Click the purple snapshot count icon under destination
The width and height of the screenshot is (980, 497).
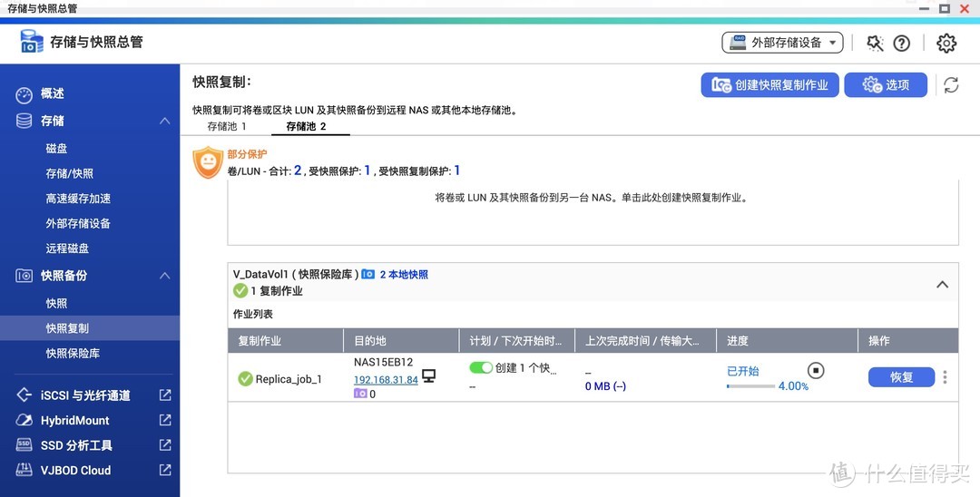[360, 394]
